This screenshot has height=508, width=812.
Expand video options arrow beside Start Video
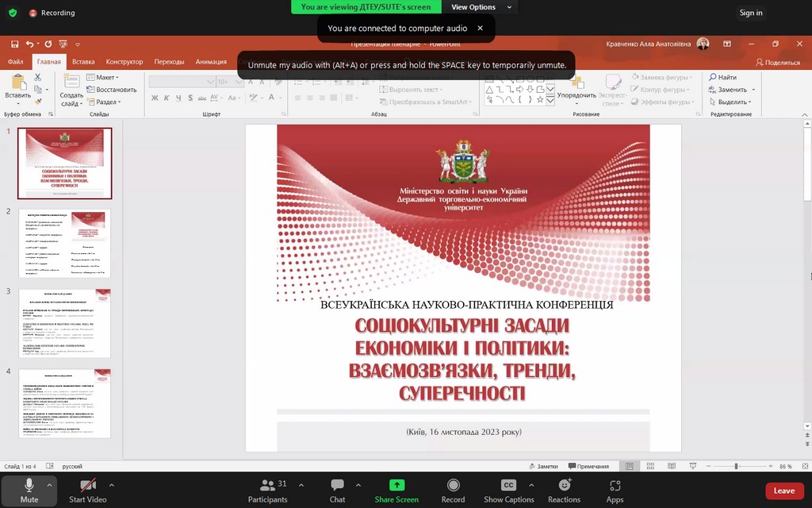[111, 484]
